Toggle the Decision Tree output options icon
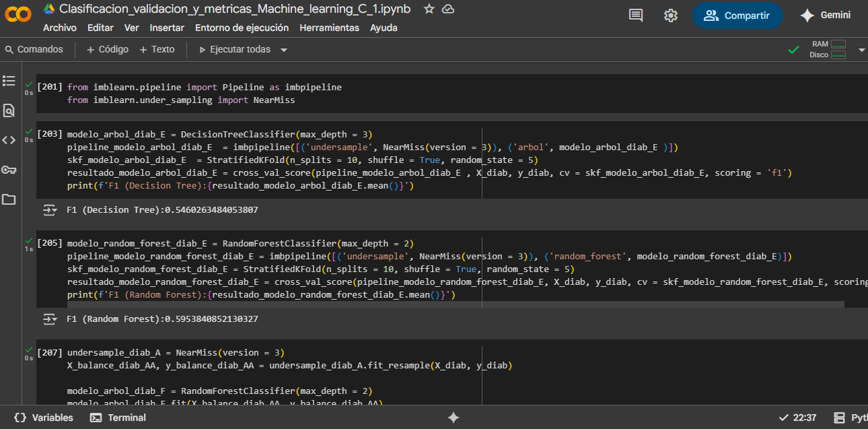Viewport: 868px width, 429px height. (50, 210)
